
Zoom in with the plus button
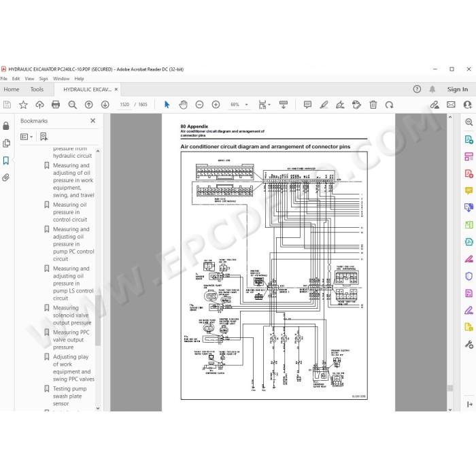216,105
